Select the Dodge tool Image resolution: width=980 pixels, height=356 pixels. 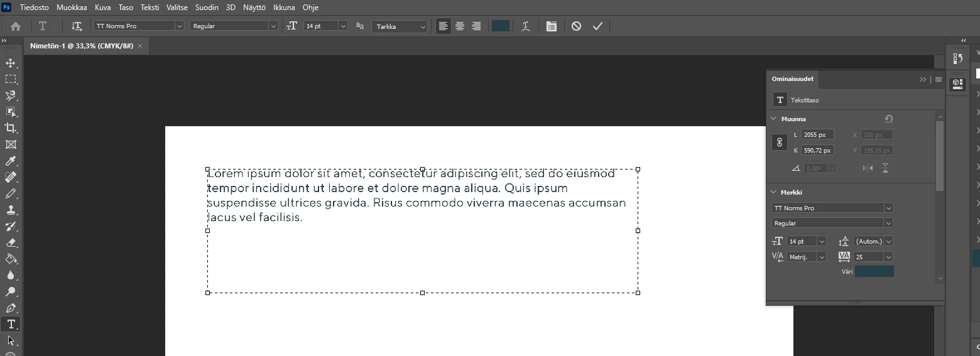[x=11, y=291]
